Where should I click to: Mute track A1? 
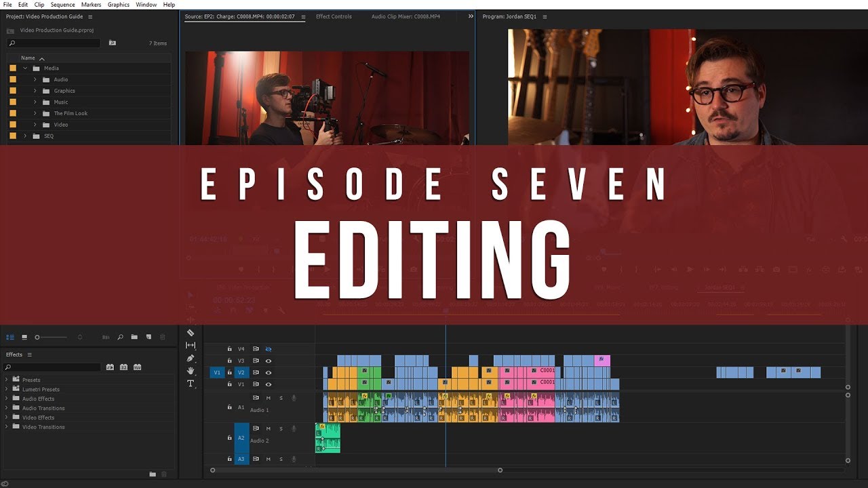269,398
